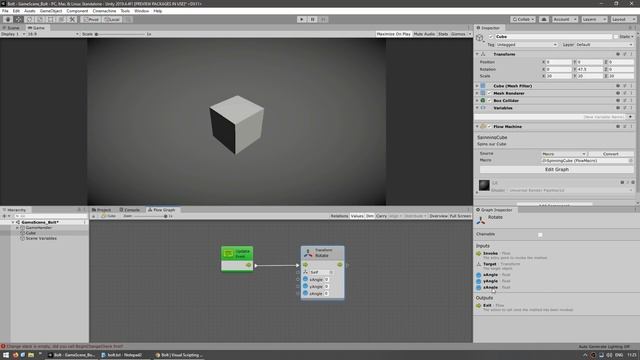
Task: Toggle the Chainable checkbox in Graph Inspector
Action: coord(540,235)
